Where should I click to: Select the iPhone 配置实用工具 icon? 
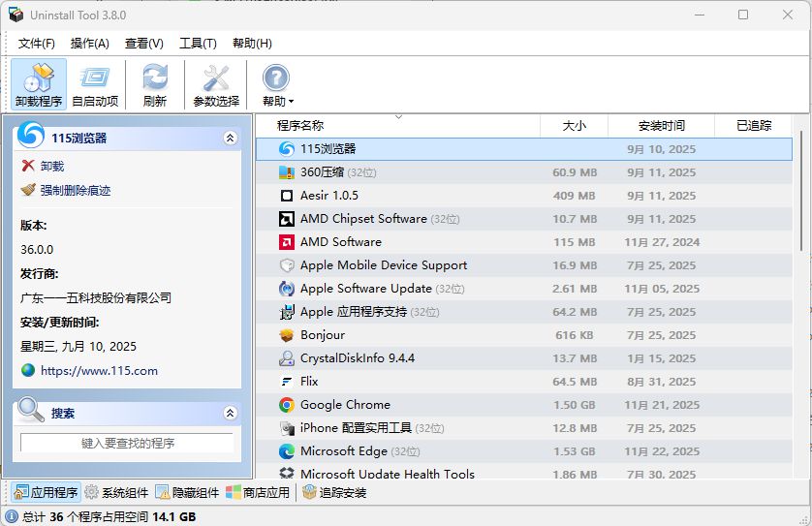(287, 428)
